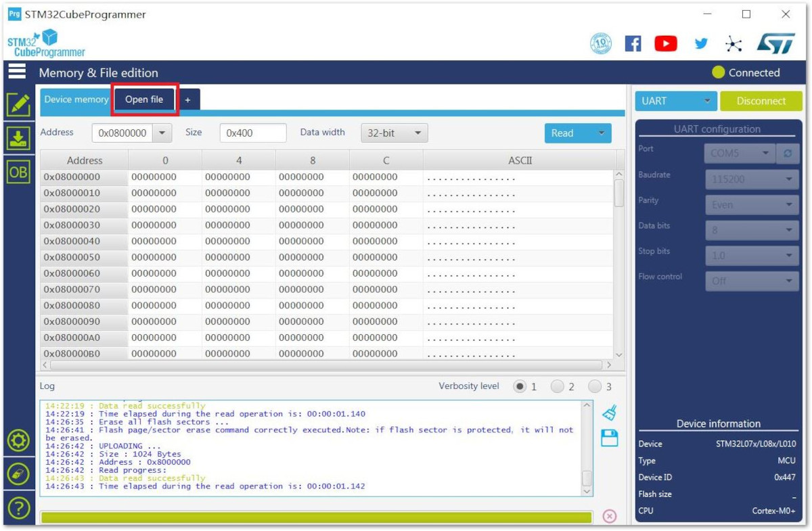Click the Size field showing 0x400

[253, 133]
